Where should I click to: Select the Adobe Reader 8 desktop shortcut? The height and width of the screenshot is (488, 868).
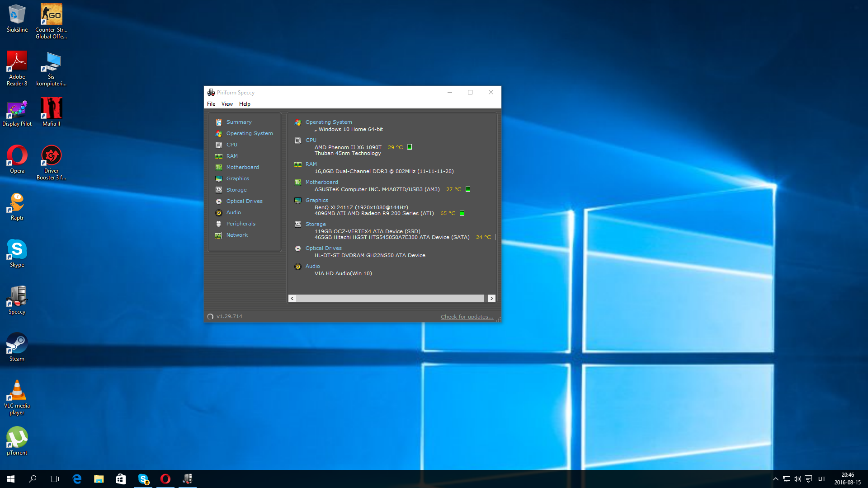pos(17,68)
